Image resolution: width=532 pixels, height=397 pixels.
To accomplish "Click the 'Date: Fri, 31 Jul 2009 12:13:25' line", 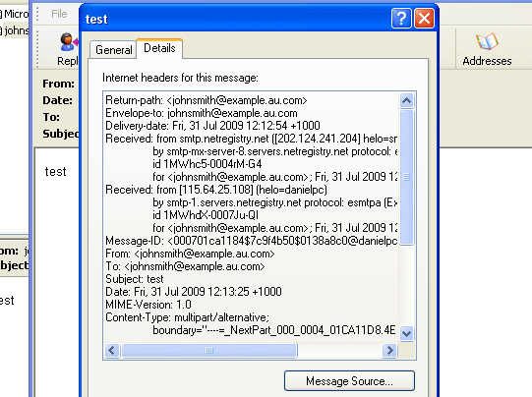I will coord(194,292).
